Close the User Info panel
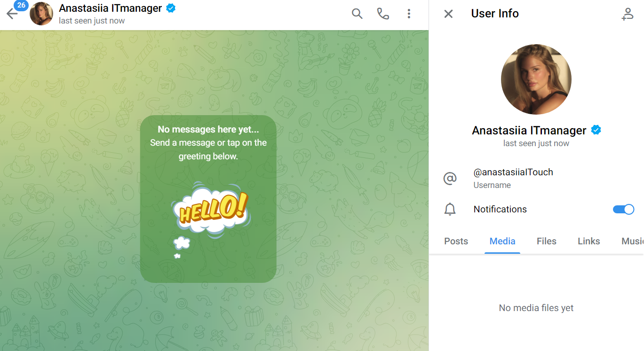Screen dimensions: 644x351 (448, 14)
